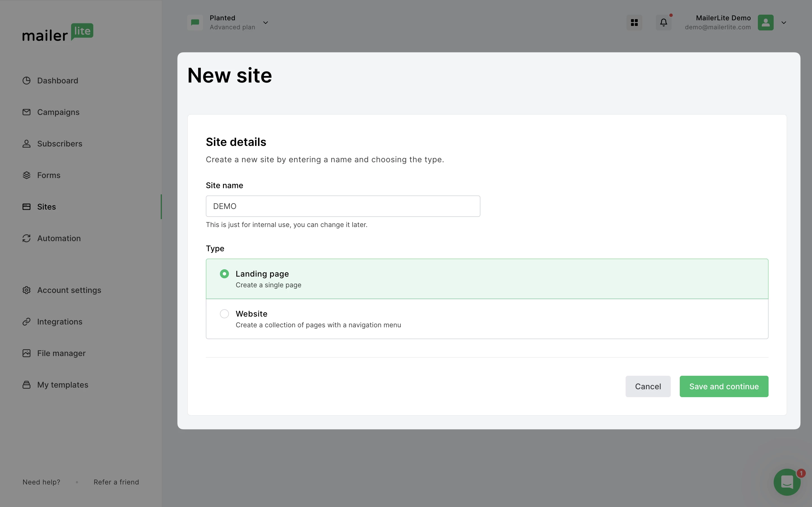Click the MailerLite logo

[58, 32]
